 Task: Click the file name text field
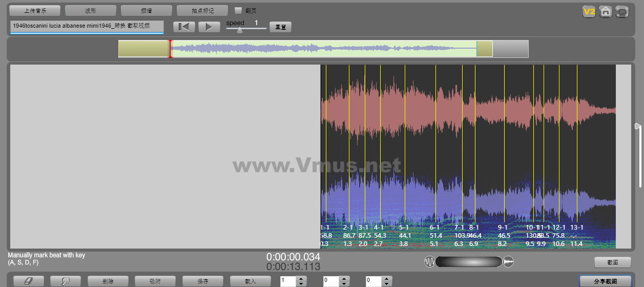(x=87, y=26)
